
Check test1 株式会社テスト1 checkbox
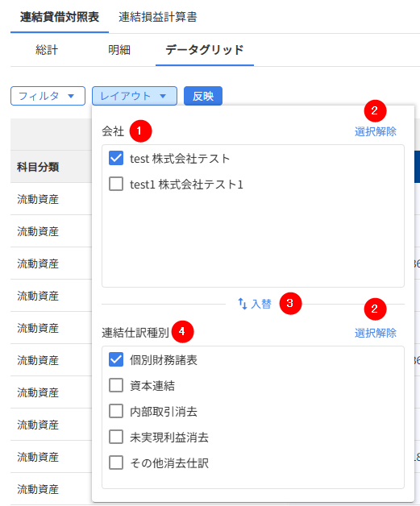point(116,184)
